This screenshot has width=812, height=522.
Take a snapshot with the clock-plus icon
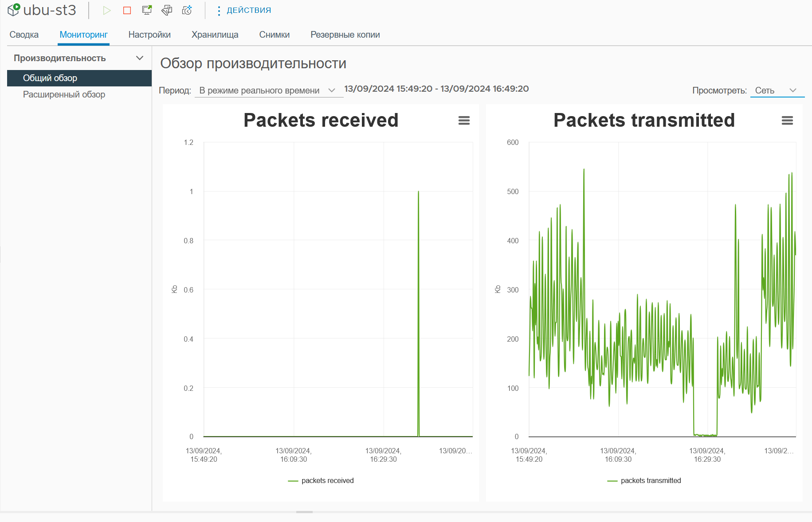[187, 10]
